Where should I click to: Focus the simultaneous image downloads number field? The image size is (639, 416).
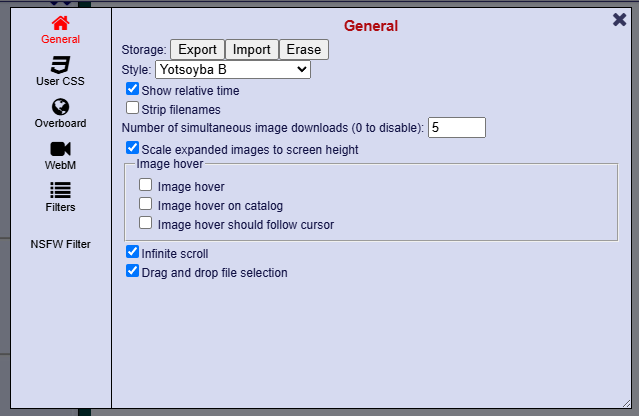[x=457, y=128]
